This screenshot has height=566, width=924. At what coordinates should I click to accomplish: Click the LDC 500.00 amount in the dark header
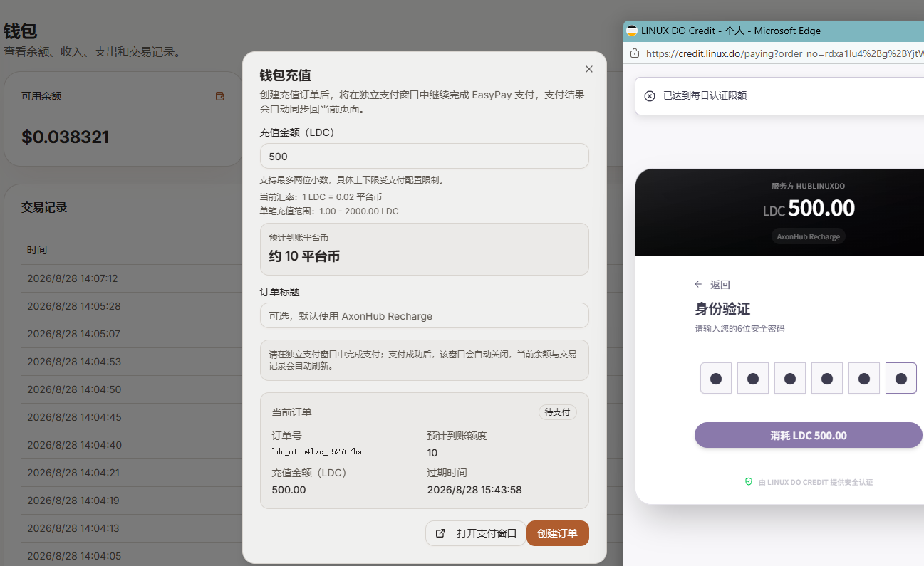pyautogui.click(x=809, y=209)
